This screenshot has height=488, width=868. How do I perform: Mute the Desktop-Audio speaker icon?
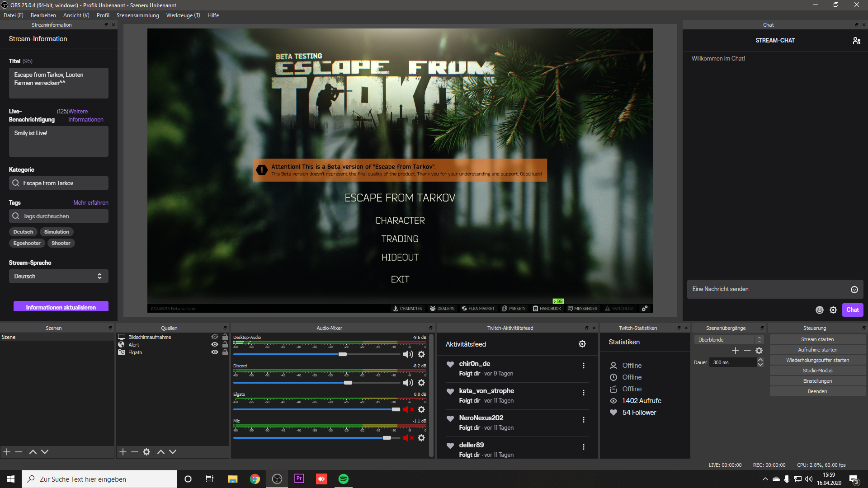coord(408,354)
